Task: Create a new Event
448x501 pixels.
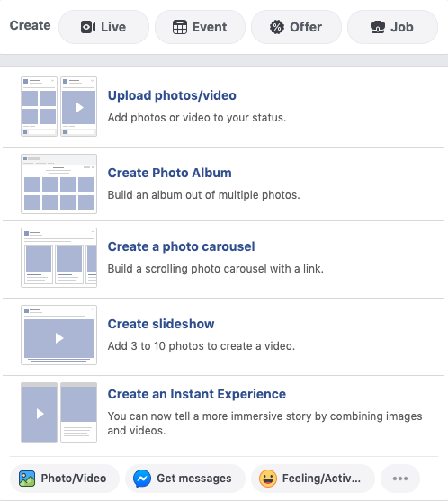Action: 200,27
